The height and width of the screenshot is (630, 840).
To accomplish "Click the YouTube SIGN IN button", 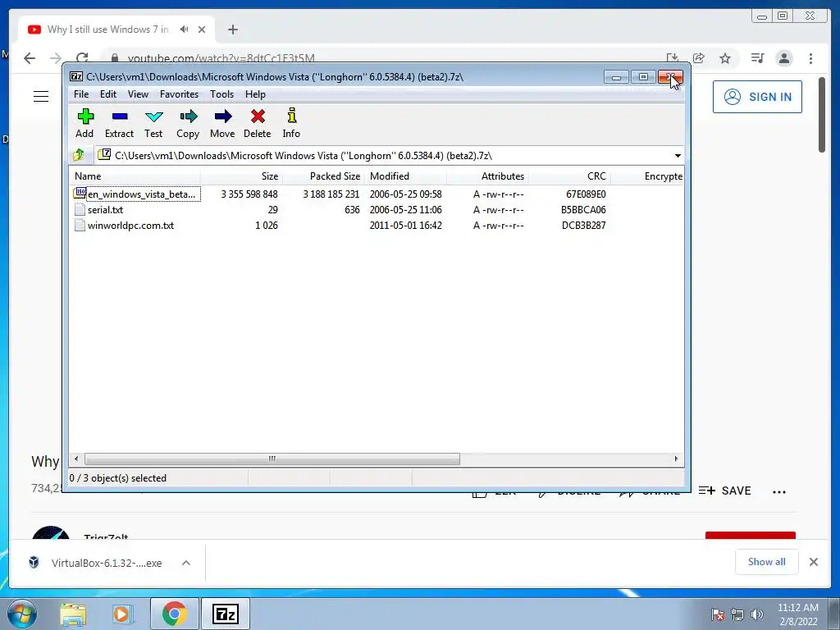I will pyautogui.click(x=757, y=97).
